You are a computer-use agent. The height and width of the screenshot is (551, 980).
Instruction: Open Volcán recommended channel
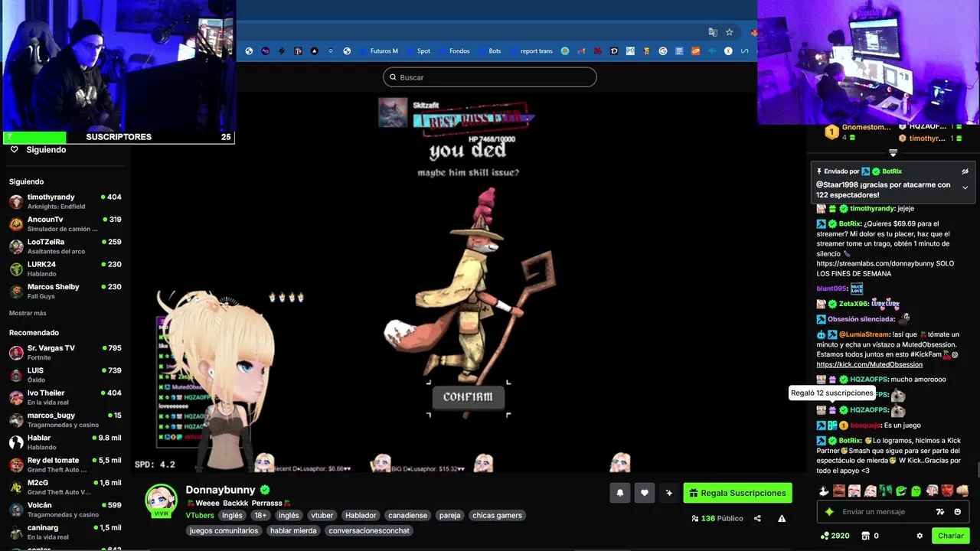[65, 510]
